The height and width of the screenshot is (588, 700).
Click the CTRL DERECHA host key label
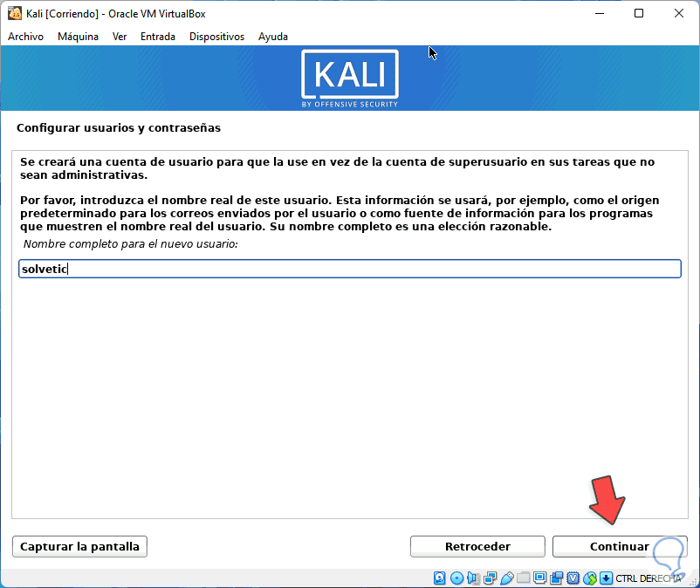coord(649,578)
